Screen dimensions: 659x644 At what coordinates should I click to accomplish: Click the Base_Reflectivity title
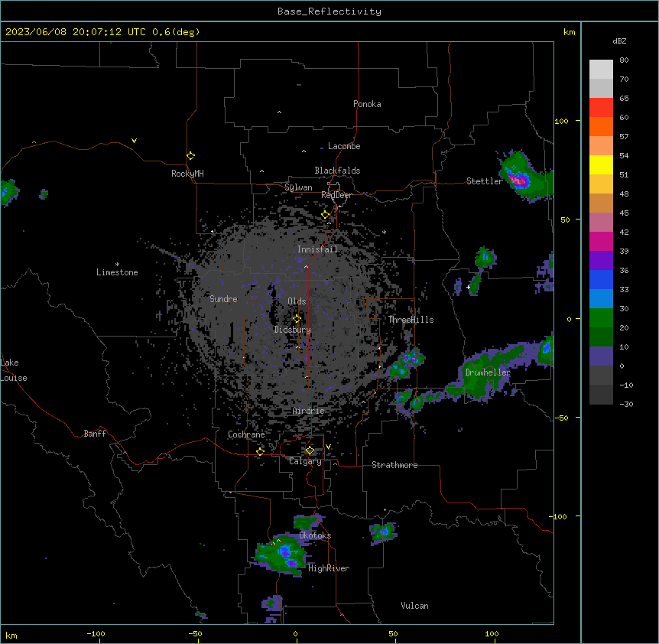(x=329, y=11)
